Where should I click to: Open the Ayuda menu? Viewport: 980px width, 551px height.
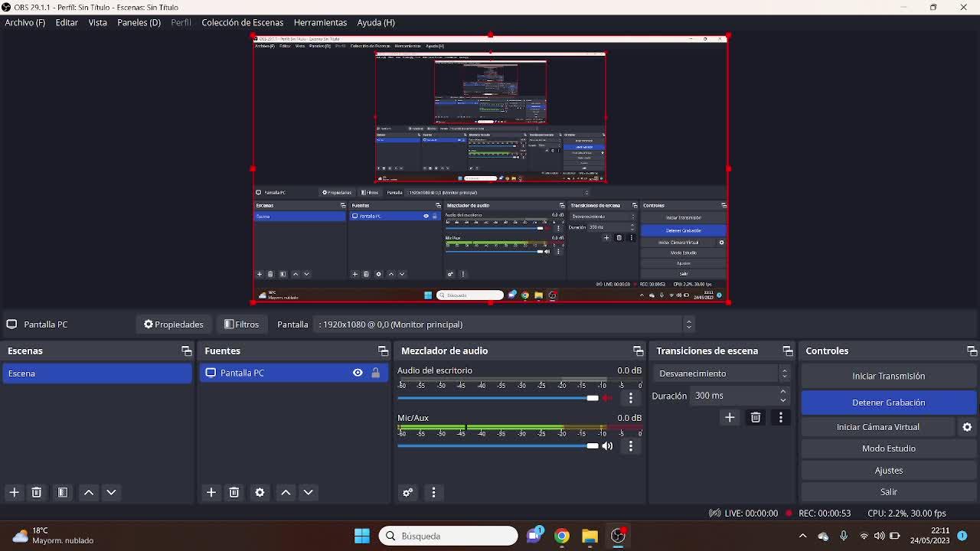point(376,22)
